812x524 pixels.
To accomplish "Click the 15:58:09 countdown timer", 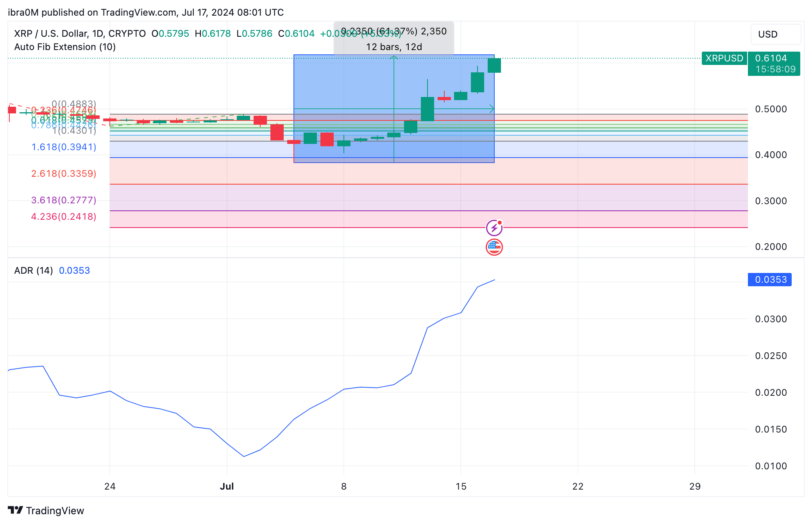I will point(775,69).
